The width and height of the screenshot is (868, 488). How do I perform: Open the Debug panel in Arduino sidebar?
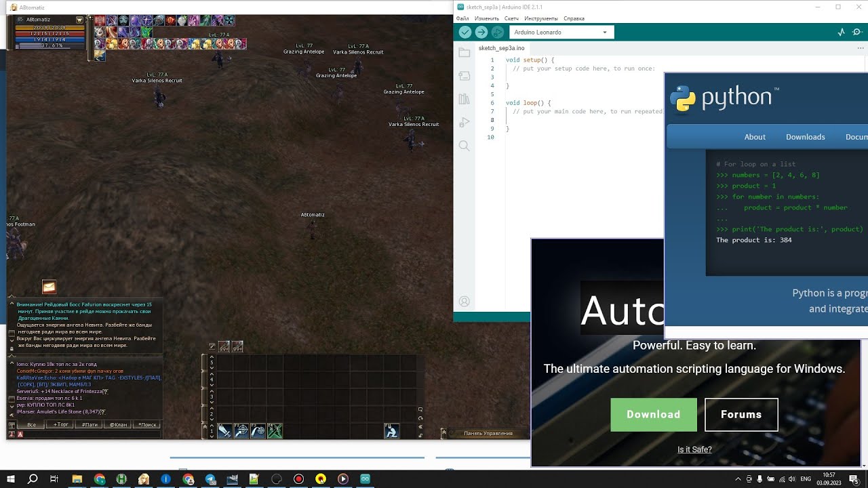[464, 123]
